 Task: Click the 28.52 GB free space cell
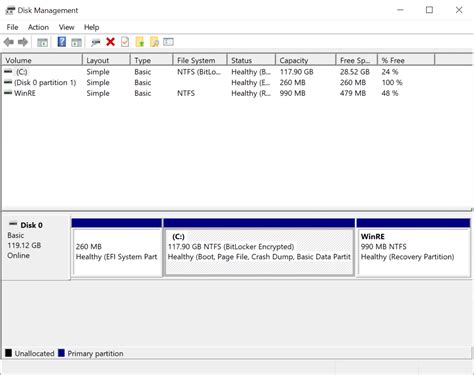click(355, 72)
